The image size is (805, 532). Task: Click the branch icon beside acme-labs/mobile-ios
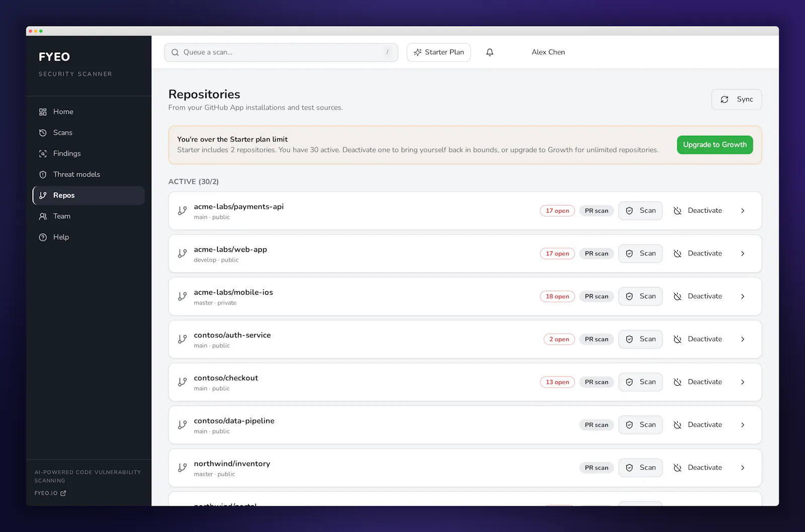click(x=183, y=297)
